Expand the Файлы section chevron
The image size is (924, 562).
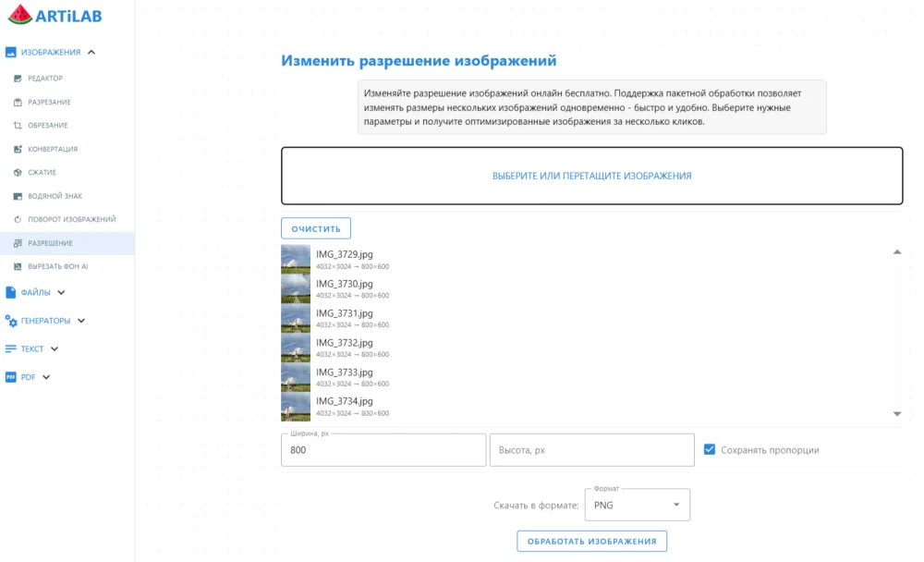click(x=61, y=292)
